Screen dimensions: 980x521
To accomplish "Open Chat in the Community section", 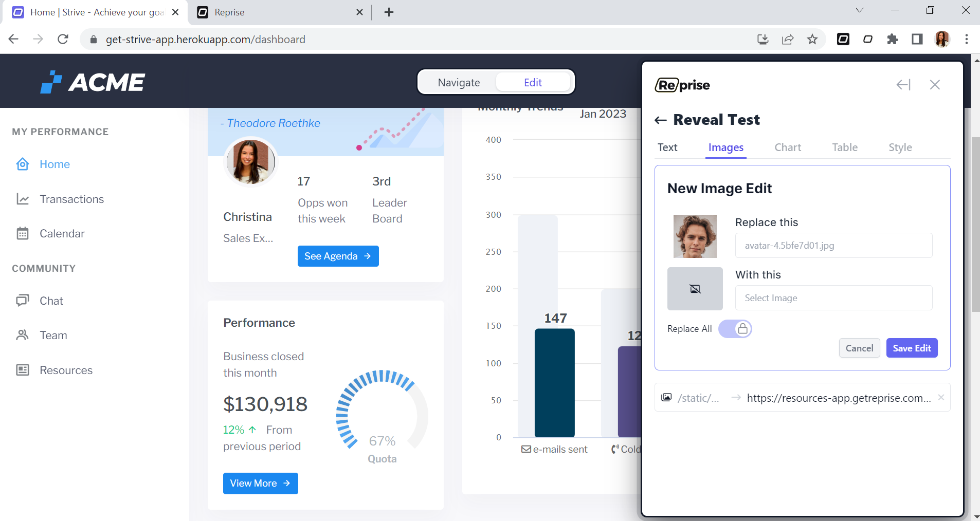I will (51, 301).
